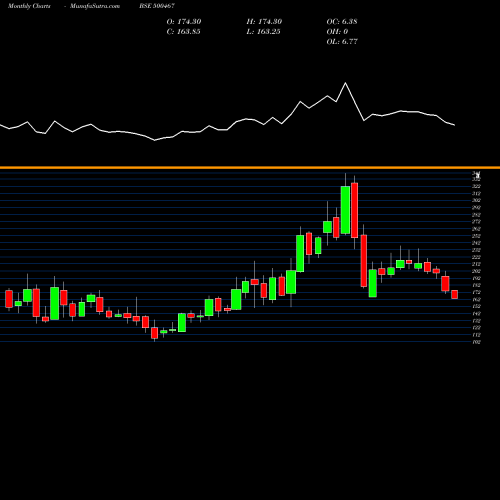
Task: Click the "OL: 6.77" reading
Action: tap(342, 42)
